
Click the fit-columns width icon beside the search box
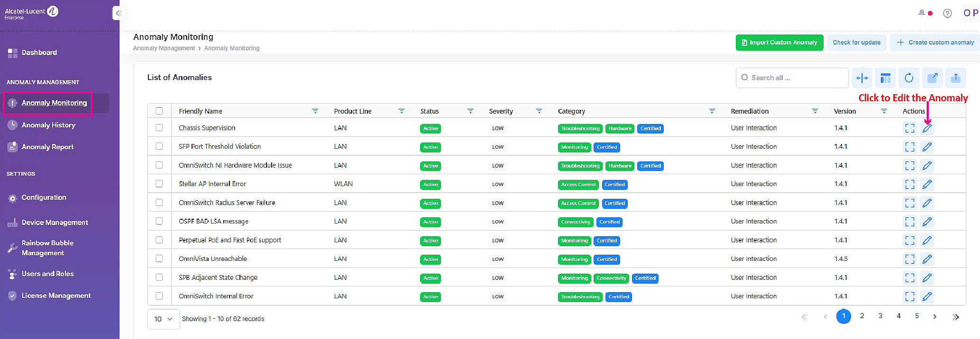[861, 78]
